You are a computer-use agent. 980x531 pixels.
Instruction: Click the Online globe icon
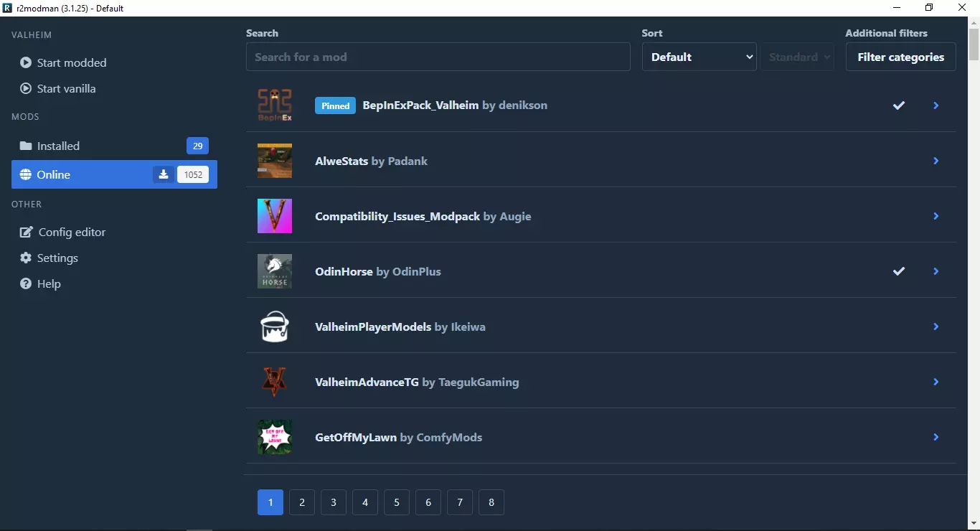pyautogui.click(x=26, y=174)
